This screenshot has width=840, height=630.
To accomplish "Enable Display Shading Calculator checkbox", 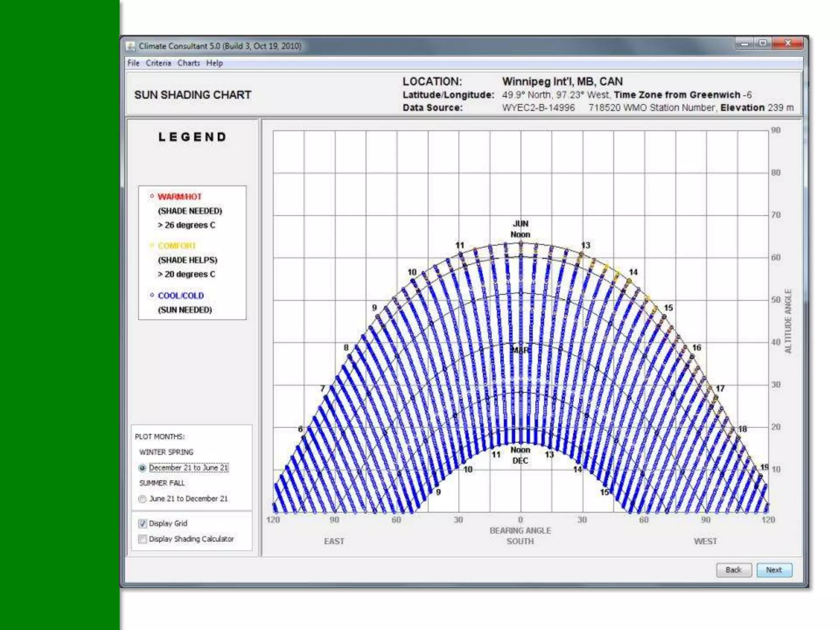I will pos(142,539).
